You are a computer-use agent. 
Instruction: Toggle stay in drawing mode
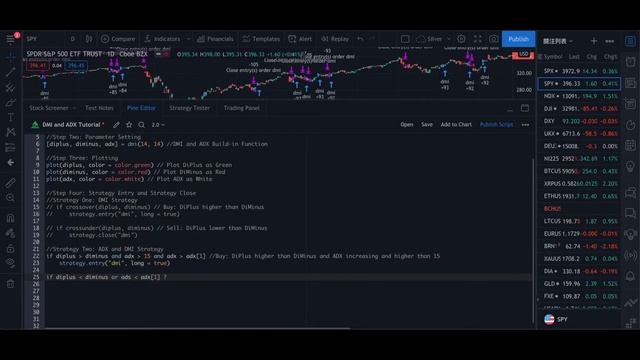10,233
